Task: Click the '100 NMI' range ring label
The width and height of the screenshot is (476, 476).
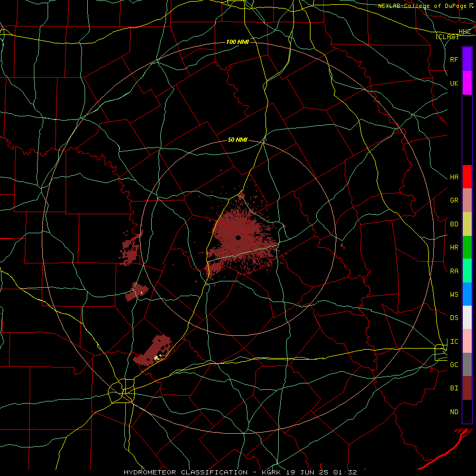Action: (x=237, y=42)
